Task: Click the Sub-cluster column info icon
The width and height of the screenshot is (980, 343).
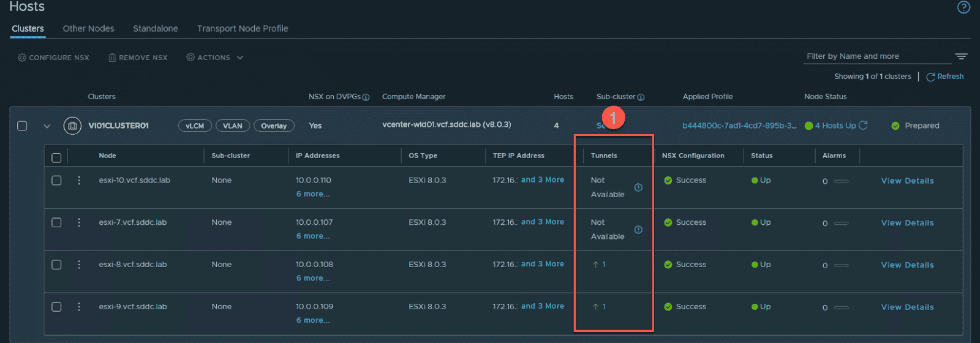Action: [641, 97]
